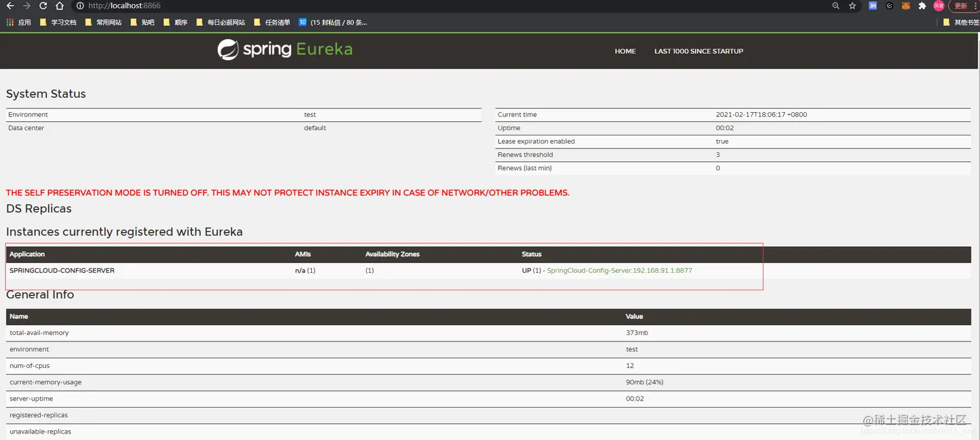The image size is (980, 440).
Task: Open the browser home page icon
Action: pos(60,6)
